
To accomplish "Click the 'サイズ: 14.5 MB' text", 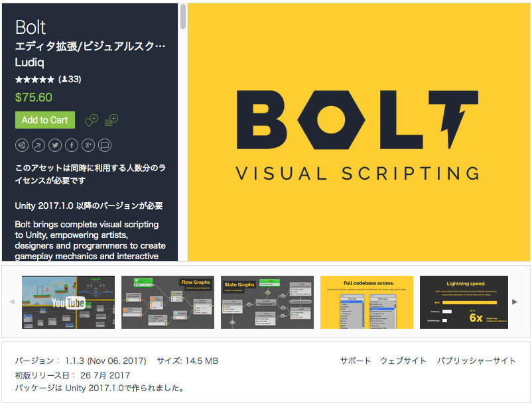I will point(187,361).
